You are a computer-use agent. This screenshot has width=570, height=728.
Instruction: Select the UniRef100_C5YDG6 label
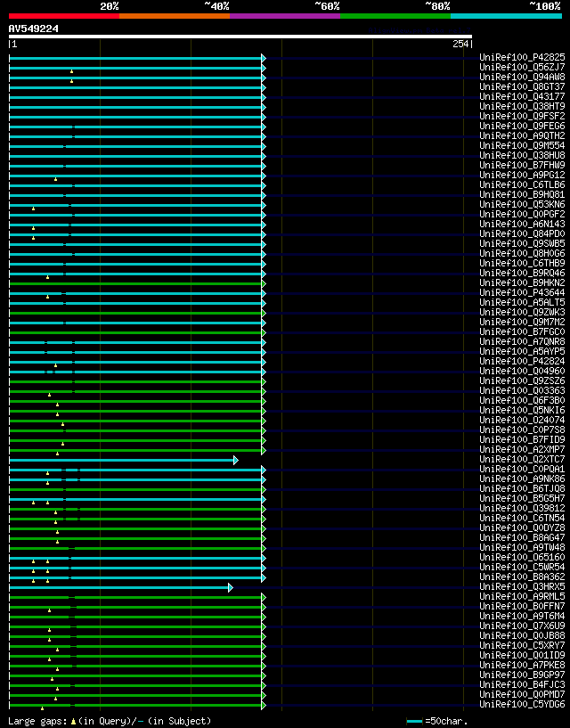point(522,704)
